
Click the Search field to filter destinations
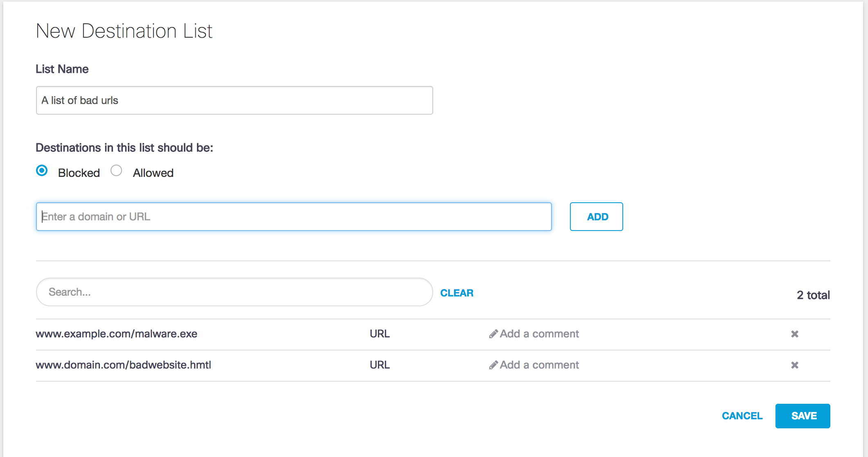(x=233, y=292)
